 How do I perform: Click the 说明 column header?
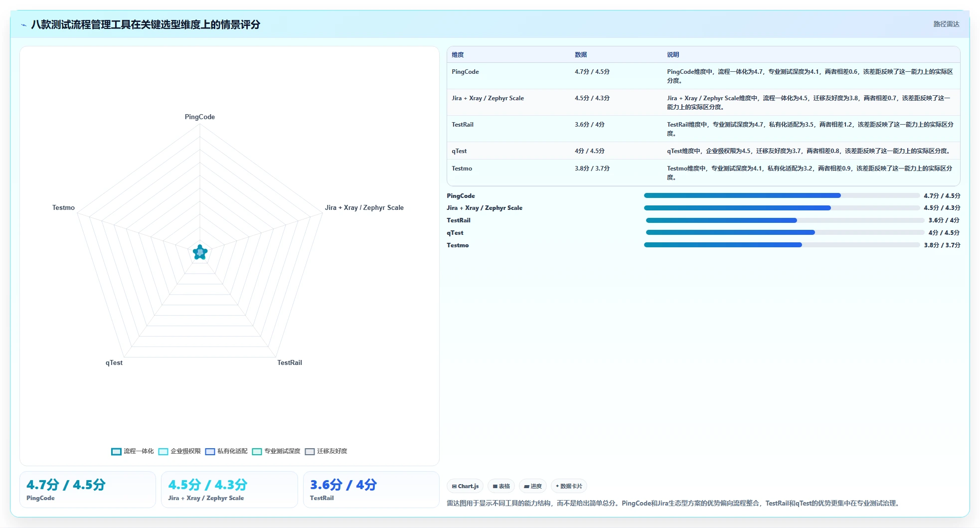pyautogui.click(x=673, y=55)
